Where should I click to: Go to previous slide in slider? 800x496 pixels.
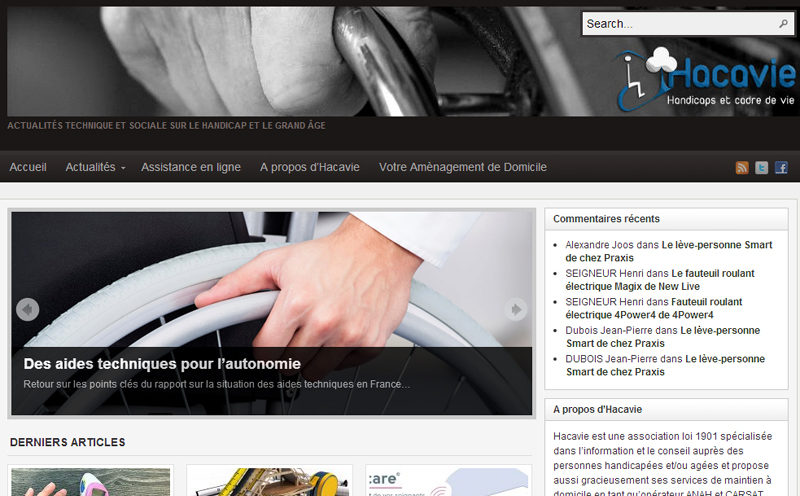28,309
